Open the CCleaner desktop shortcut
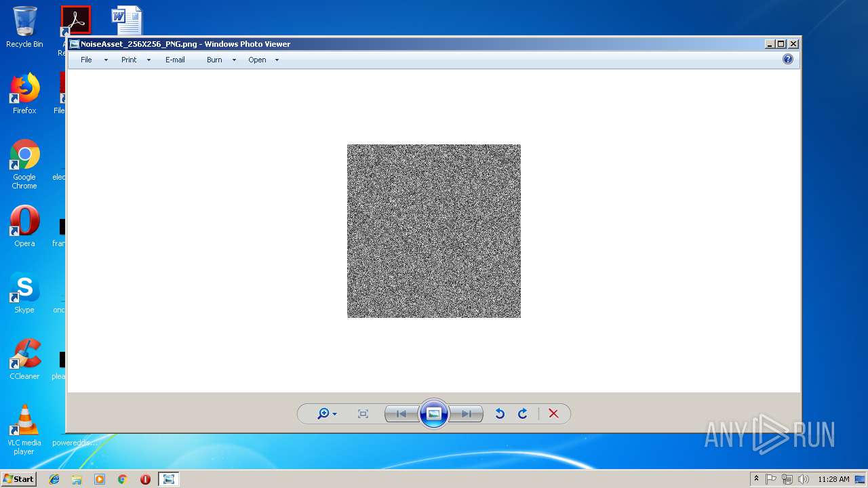This screenshot has height=488, width=868. 24,359
